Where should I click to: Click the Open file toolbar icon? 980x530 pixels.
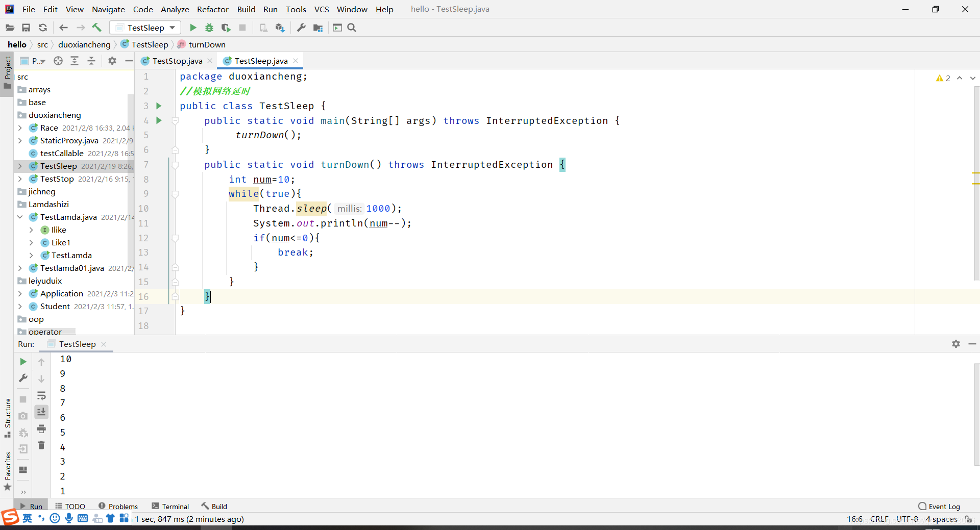[10, 28]
